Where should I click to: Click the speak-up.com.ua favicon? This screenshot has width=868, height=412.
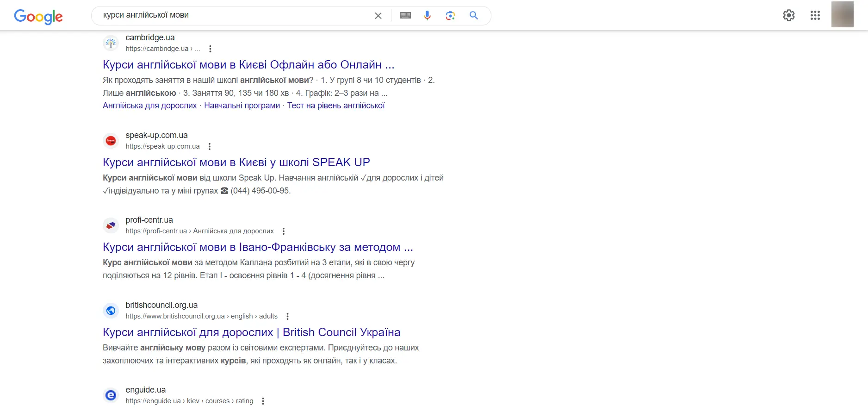pos(111,141)
